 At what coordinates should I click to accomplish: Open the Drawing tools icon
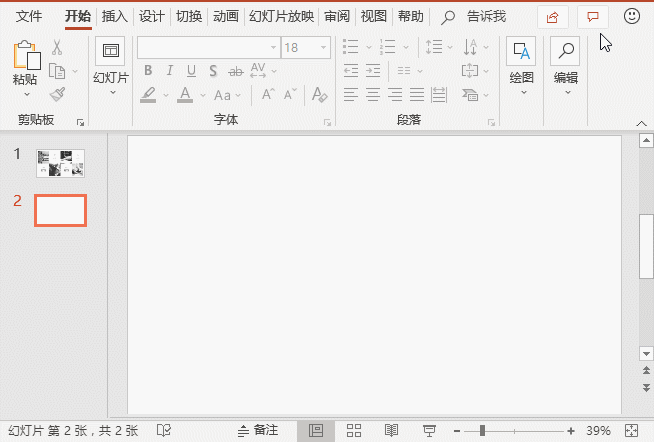click(521, 52)
